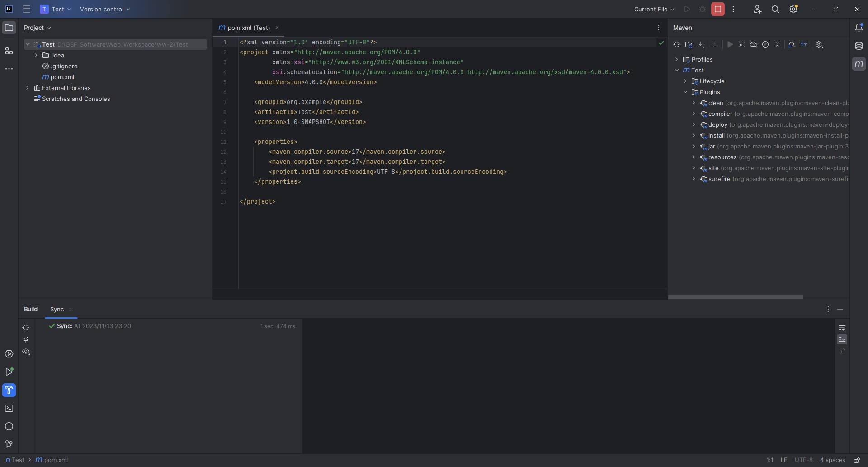The width and height of the screenshot is (868, 467).
Task: Close the Sync tab
Action: [71, 310]
